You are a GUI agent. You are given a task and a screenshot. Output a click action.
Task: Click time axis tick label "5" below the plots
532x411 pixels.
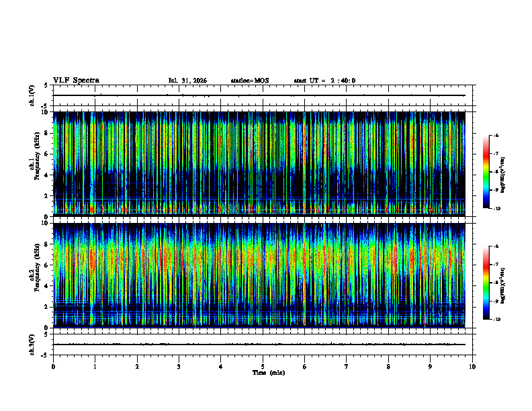[x=263, y=367]
